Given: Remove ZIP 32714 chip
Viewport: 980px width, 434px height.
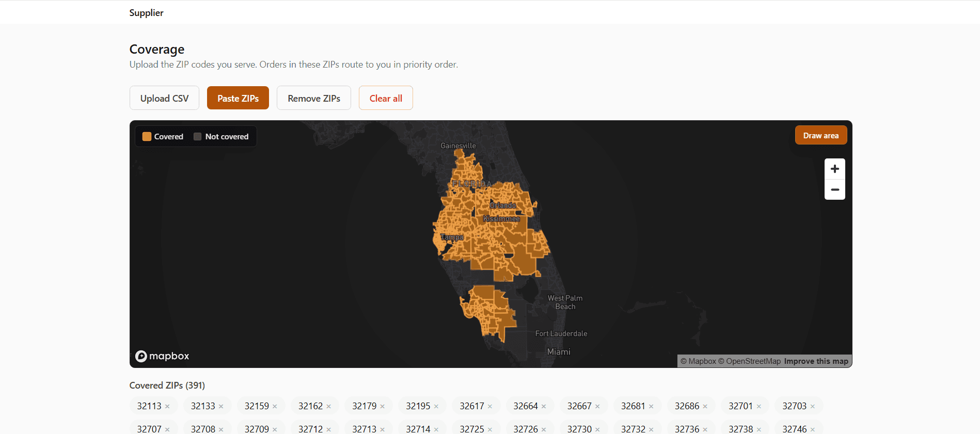Looking at the screenshot, I should click(x=436, y=429).
